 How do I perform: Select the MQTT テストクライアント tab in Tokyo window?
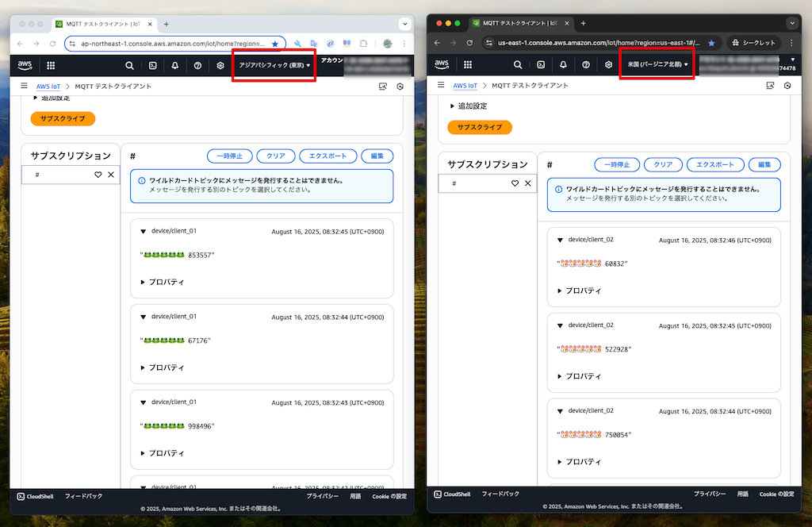point(103,24)
